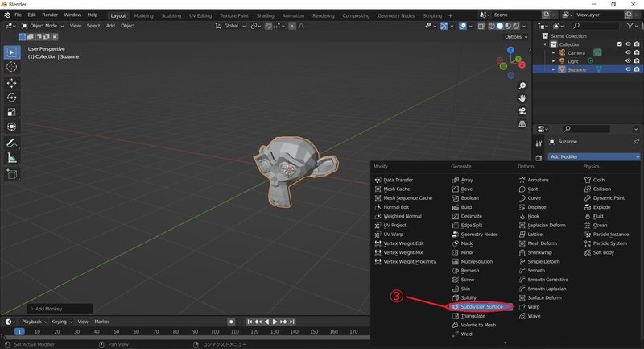This screenshot has width=644, height=349.
Task: Hide Suzanne in viewport via eye icon
Action: coord(628,69)
